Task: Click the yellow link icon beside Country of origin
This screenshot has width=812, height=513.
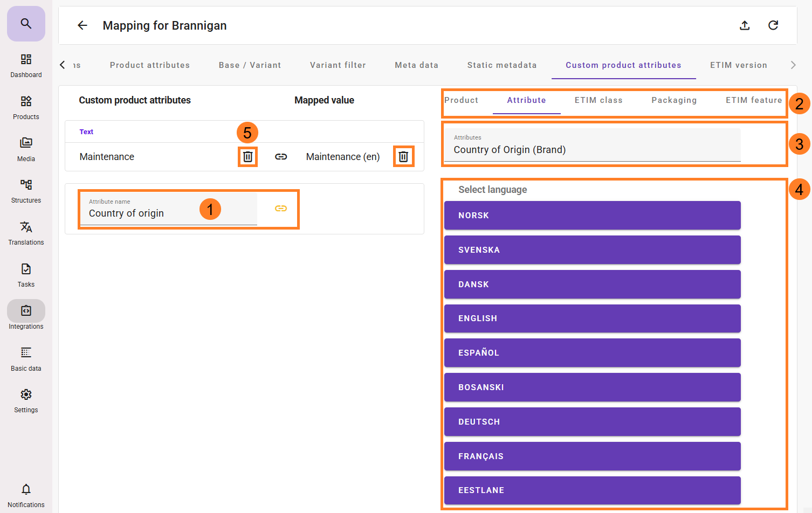Action: [281, 209]
